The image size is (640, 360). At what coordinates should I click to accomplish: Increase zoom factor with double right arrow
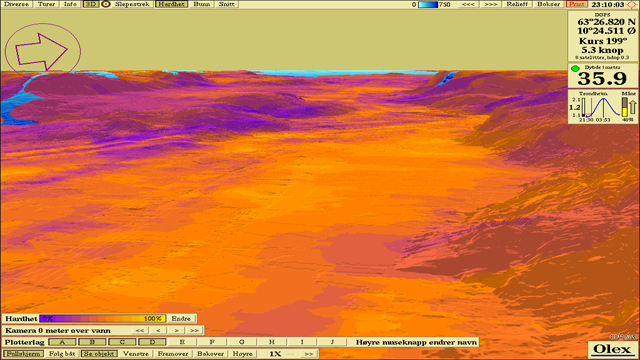tap(309, 354)
